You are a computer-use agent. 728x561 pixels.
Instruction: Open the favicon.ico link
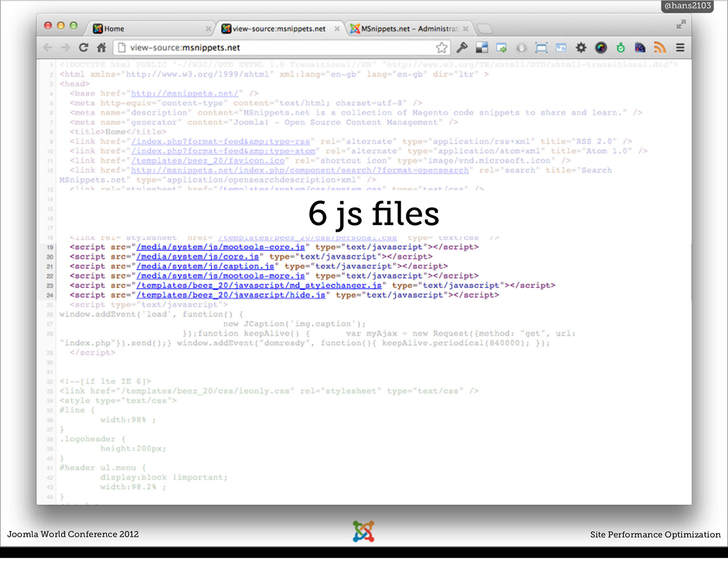(x=208, y=160)
